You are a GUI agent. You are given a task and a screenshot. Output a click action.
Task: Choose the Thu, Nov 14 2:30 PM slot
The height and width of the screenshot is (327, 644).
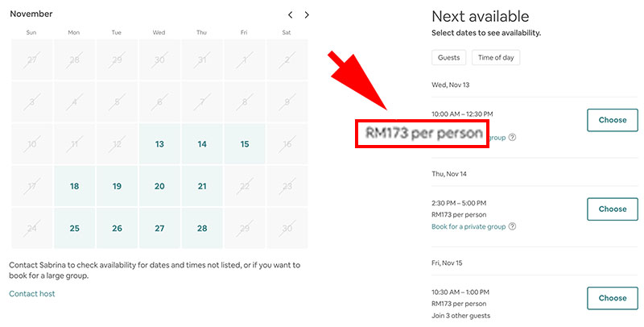613,209
